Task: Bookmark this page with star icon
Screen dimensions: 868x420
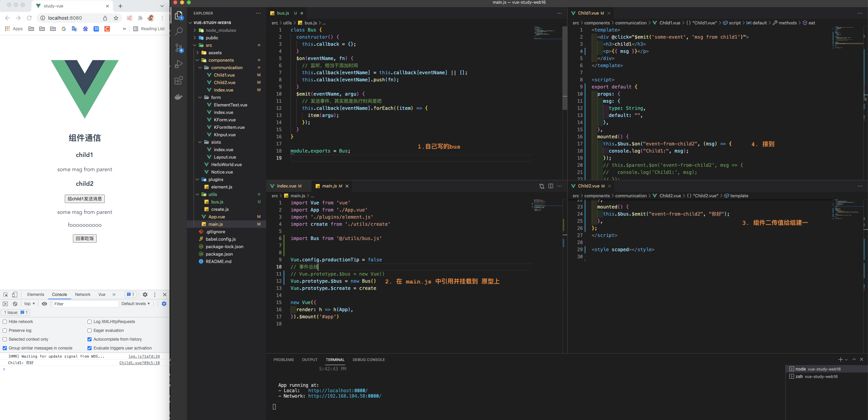Action: [116, 18]
